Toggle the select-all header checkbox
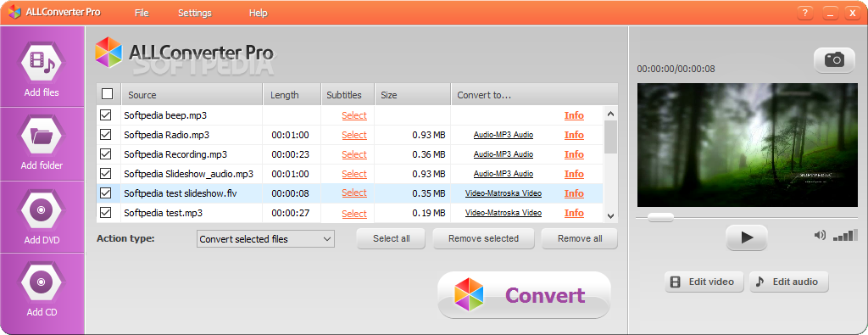This screenshot has width=868, height=335. [x=108, y=94]
